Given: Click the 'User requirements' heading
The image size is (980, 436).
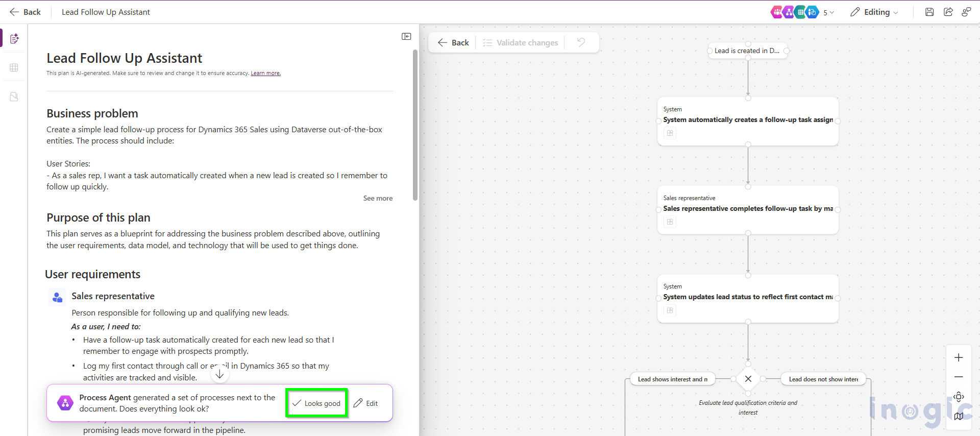Looking at the screenshot, I should [92, 274].
